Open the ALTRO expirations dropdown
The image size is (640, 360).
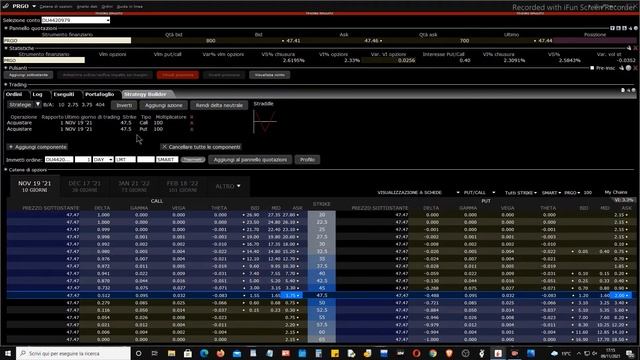(x=228, y=186)
